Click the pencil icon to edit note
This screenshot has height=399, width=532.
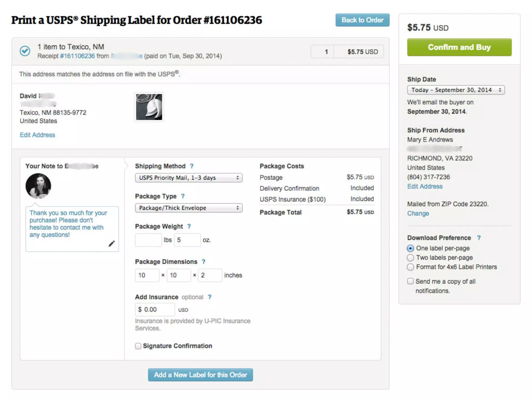111,244
